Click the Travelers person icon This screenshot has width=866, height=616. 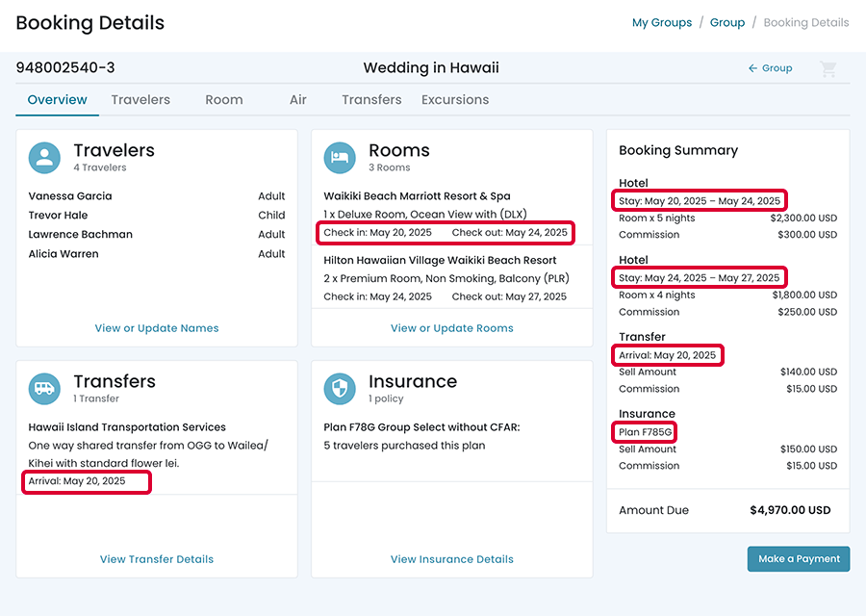[x=44, y=158]
